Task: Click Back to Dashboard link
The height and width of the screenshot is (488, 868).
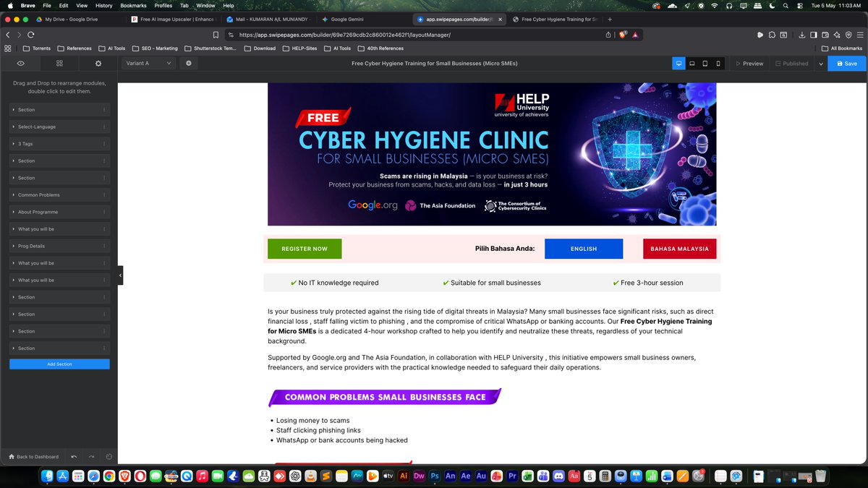Action: tap(33, 457)
